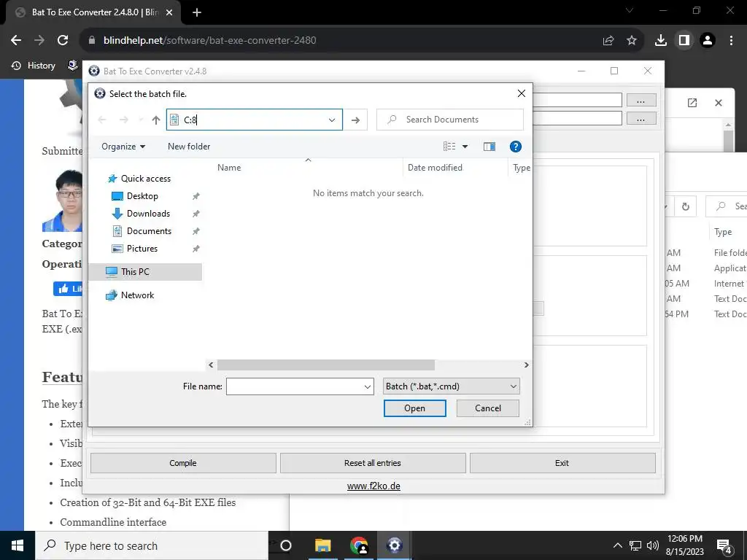Click the second browse '...' button in converter
The image size is (747, 560).
[x=640, y=118]
